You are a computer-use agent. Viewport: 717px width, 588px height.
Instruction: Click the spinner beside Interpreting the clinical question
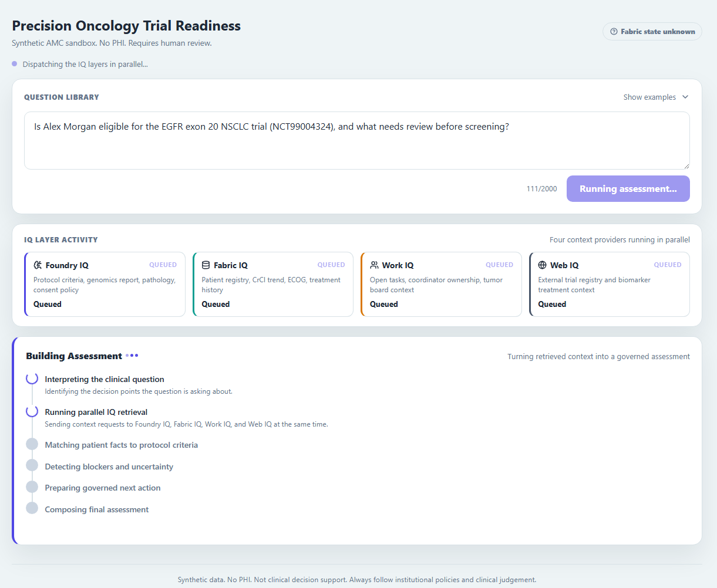(32, 379)
